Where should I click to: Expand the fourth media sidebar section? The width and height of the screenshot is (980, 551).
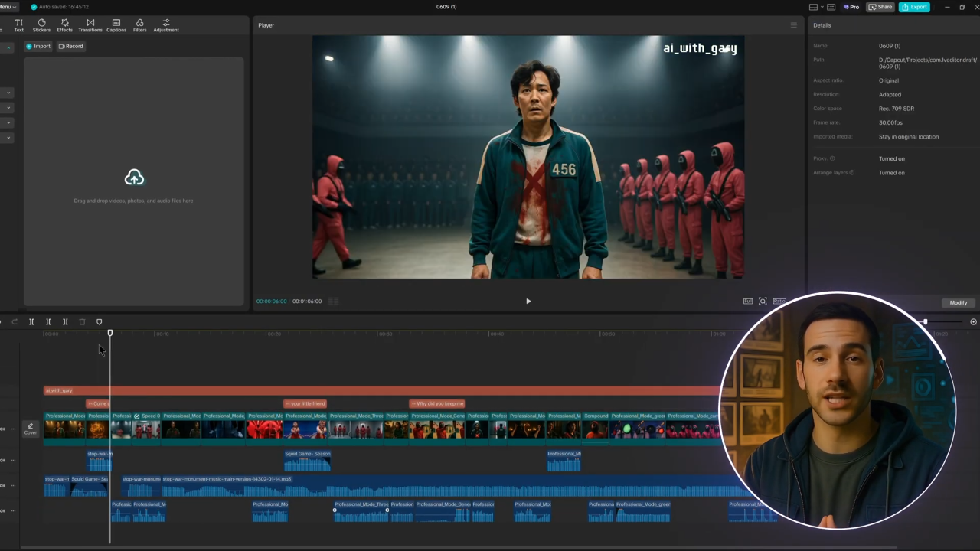tap(8, 122)
